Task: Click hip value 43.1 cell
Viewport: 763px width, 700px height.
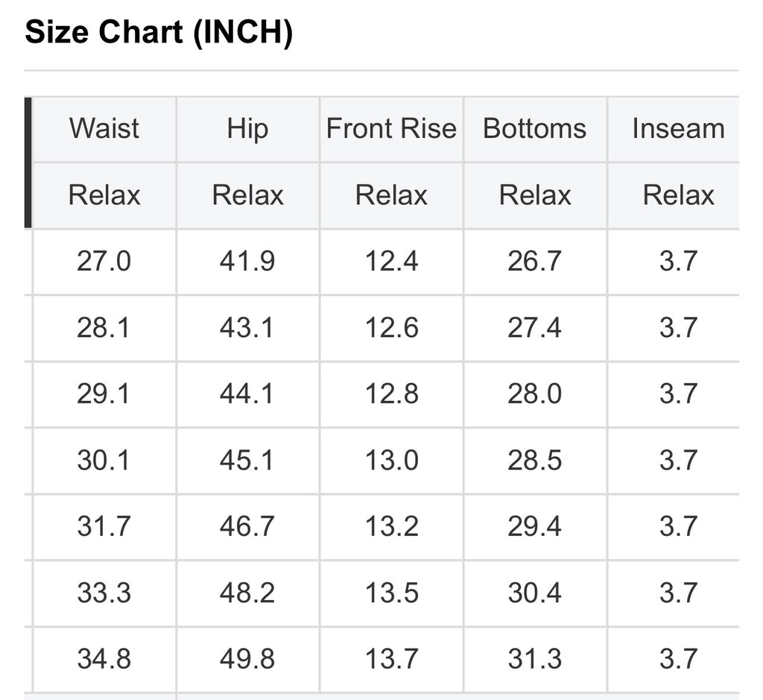Action: click(247, 327)
